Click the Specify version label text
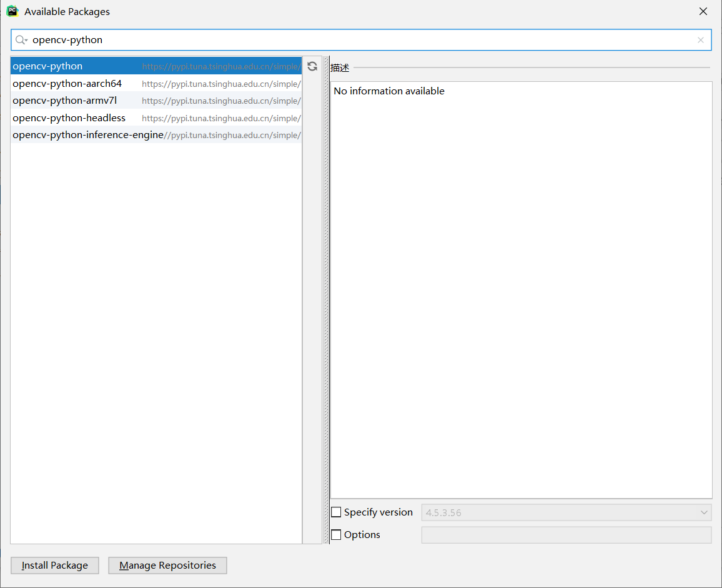Screen dimensions: 722x588 (x=378, y=512)
